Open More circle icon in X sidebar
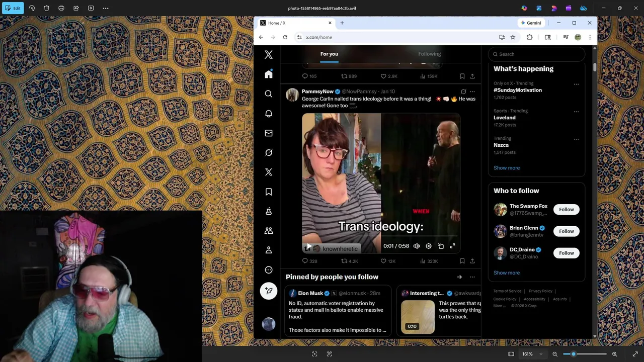Viewport: 644px width, 362px height. [269, 270]
